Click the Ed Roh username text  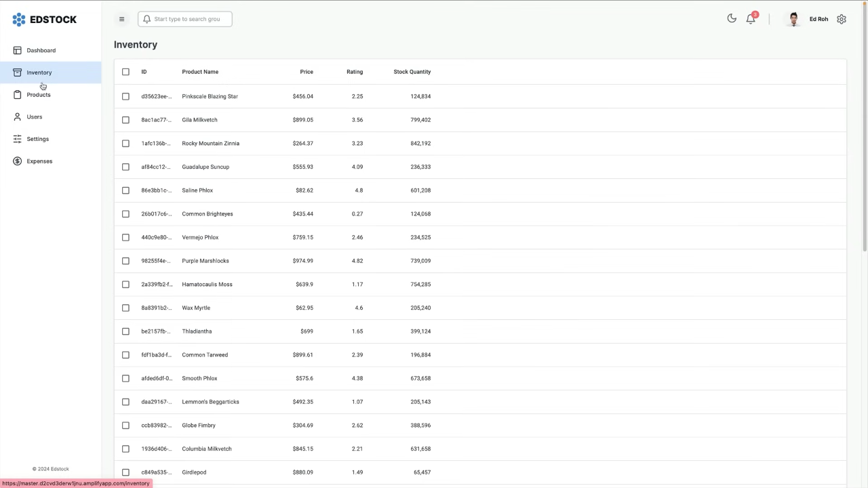pyautogui.click(x=818, y=18)
